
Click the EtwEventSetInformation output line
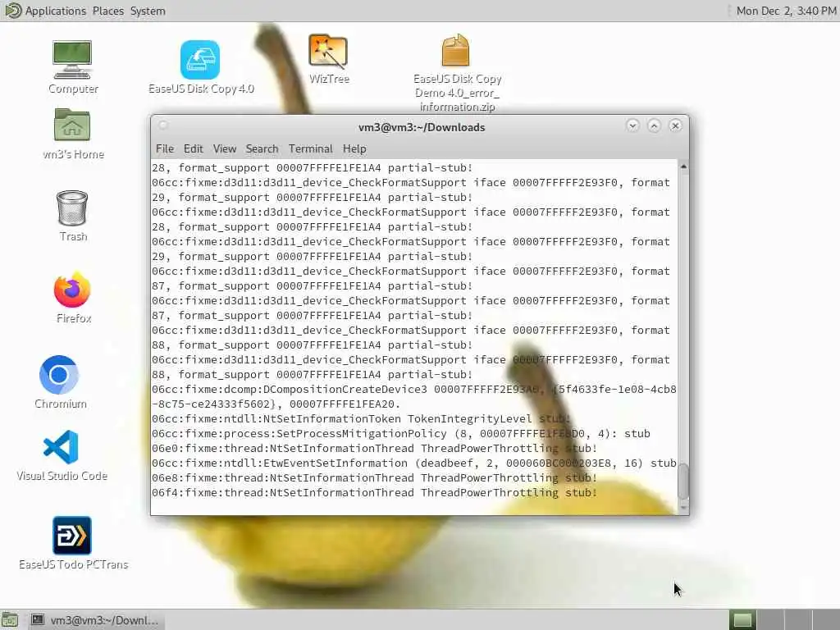(414, 463)
